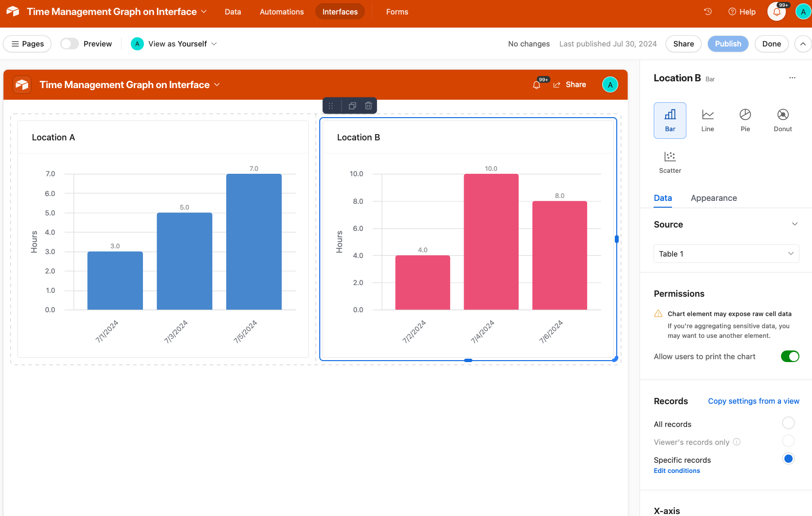Select the Specific records radio option
The height and width of the screenshot is (516, 812).
(788, 459)
